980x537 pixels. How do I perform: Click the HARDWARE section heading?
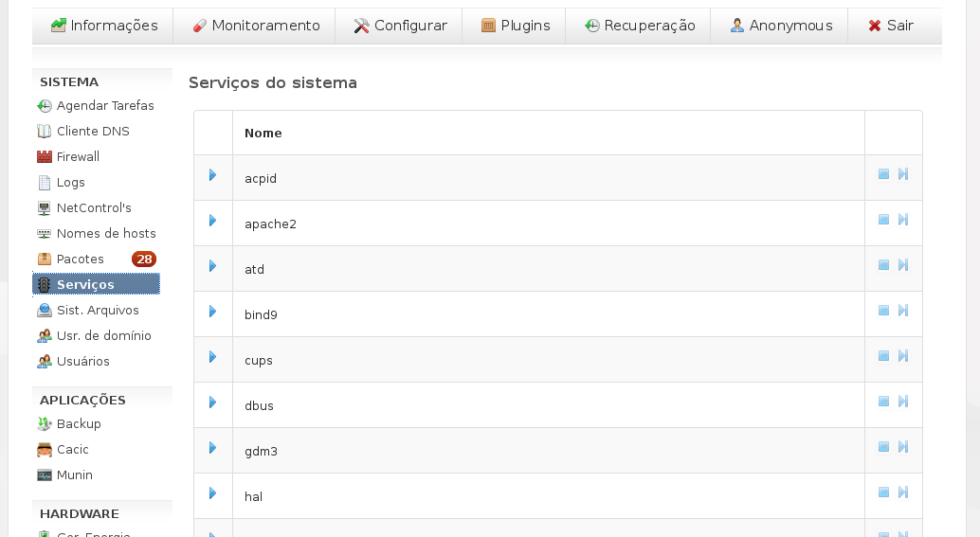(80, 514)
